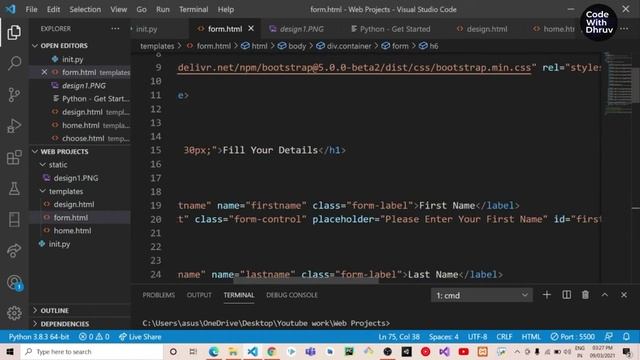Open the Testing flask icon
Viewport: 640px width, 360px height.
pos(14,189)
